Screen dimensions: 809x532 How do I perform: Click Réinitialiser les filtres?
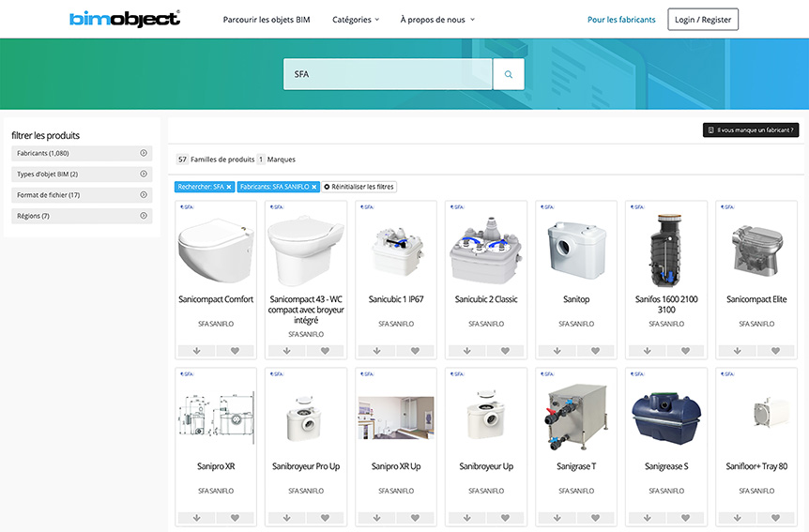tap(359, 187)
